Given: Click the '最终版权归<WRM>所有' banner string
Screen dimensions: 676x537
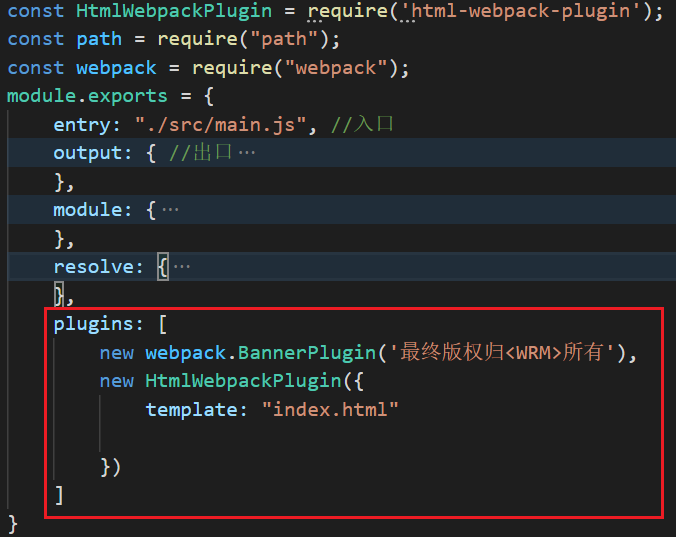Looking at the screenshot, I should pos(502,353).
